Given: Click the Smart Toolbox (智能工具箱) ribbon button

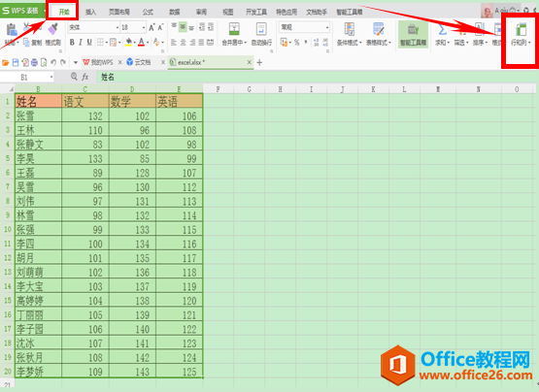Looking at the screenshot, I should click(413, 34).
